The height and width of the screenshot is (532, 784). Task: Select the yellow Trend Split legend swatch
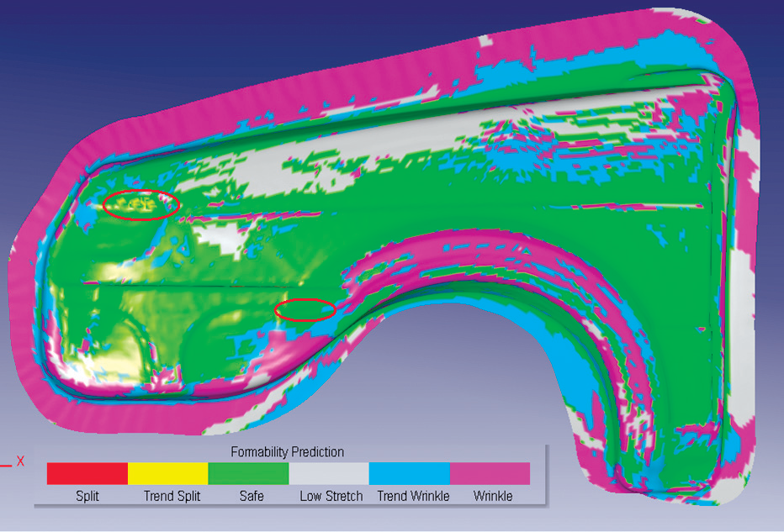click(x=167, y=473)
